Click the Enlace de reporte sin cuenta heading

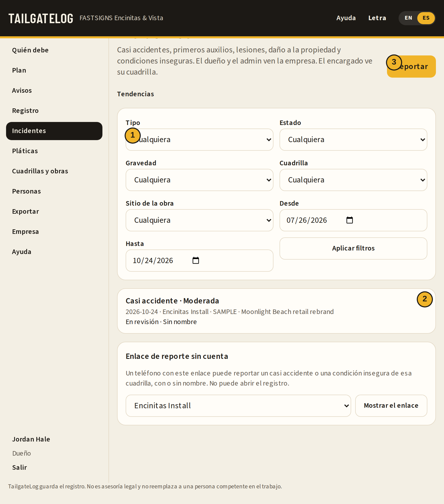177,356
